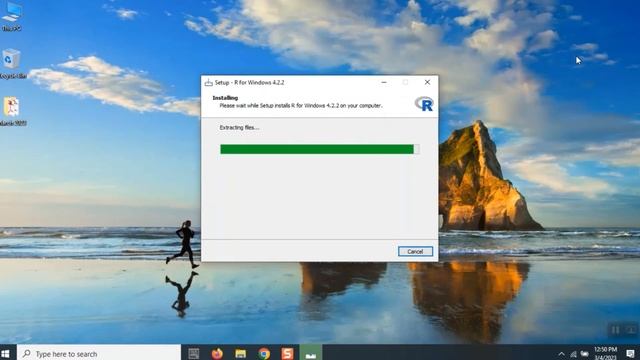
Task: Close the R Setup window
Action: [x=427, y=82]
